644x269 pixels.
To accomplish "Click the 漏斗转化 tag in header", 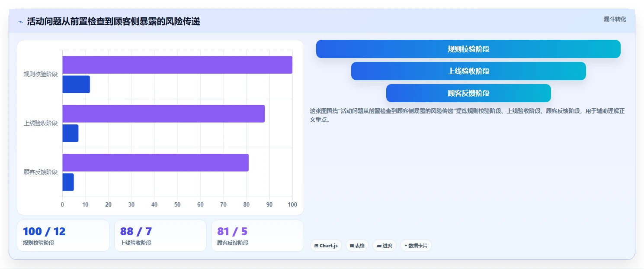I will click(x=615, y=19).
